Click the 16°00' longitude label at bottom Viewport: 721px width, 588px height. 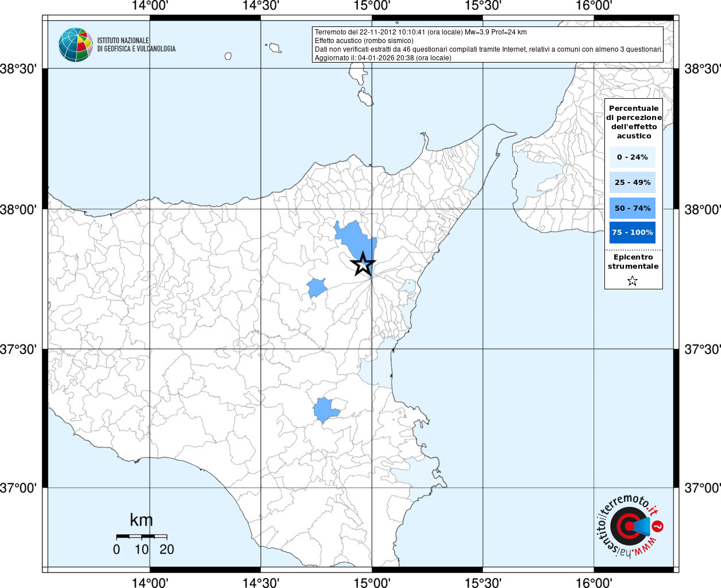(593, 583)
